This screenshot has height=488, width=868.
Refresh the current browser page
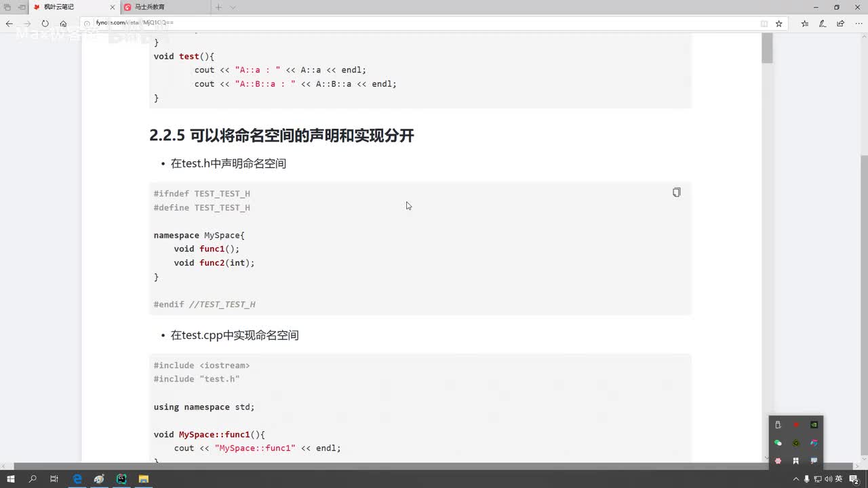tap(45, 23)
